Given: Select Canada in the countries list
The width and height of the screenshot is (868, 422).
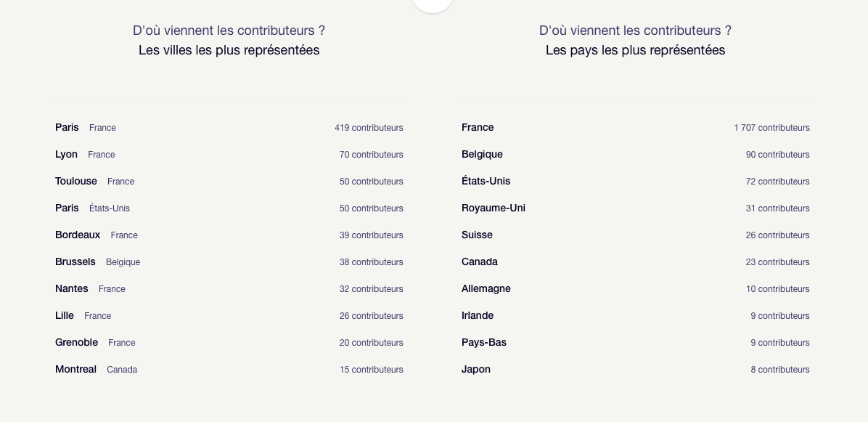Looking at the screenshot, I should click(636, 262).
